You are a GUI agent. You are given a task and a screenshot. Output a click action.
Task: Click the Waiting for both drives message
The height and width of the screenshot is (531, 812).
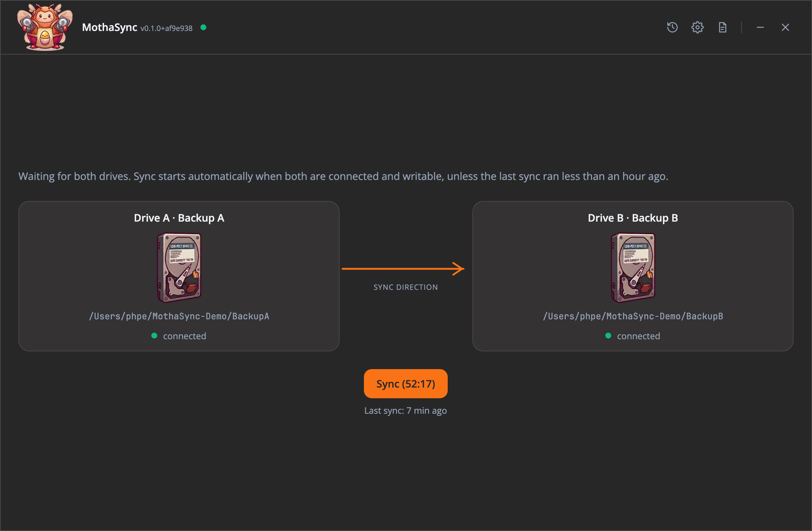point(343,176)
